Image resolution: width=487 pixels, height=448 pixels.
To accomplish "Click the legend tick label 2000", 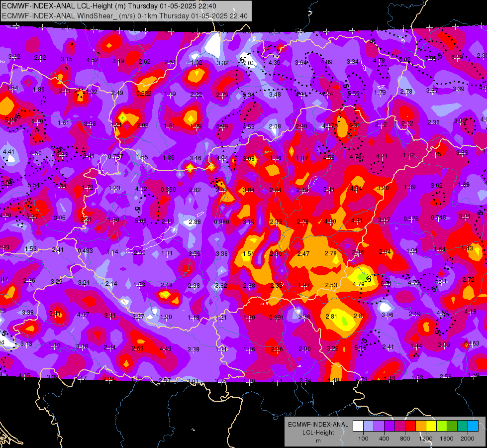I will tap(468, 439).
